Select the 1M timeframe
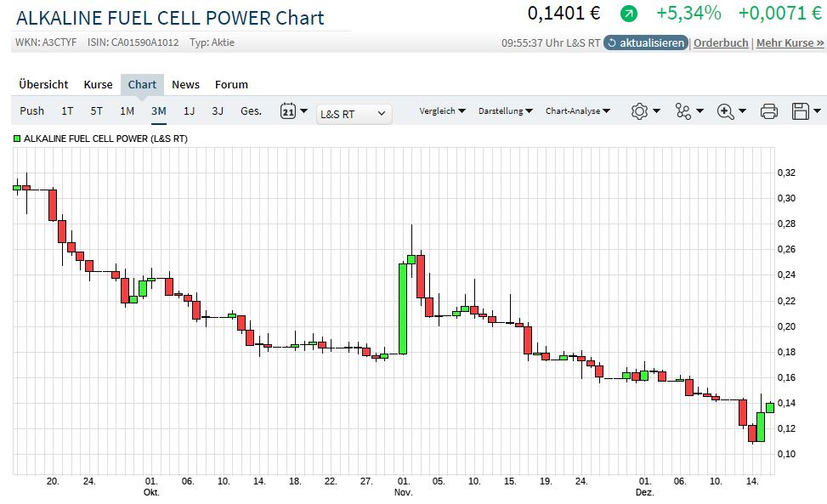The width and height of the screenshot is (827, 504). coord(127,110)
